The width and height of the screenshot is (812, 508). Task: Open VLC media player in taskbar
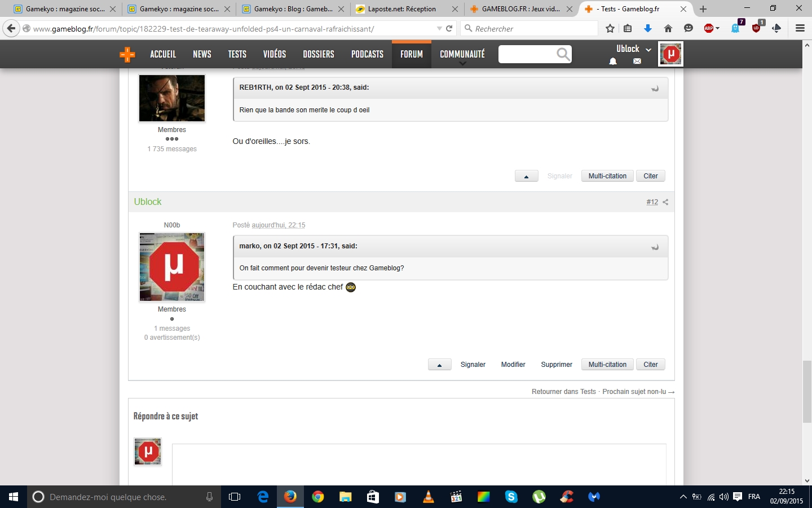(429, 497)
